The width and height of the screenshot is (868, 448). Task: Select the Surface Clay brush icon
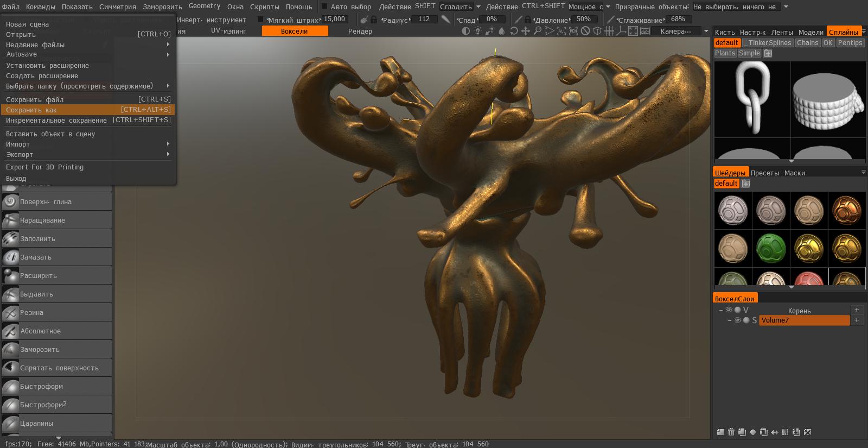[10, 201]
